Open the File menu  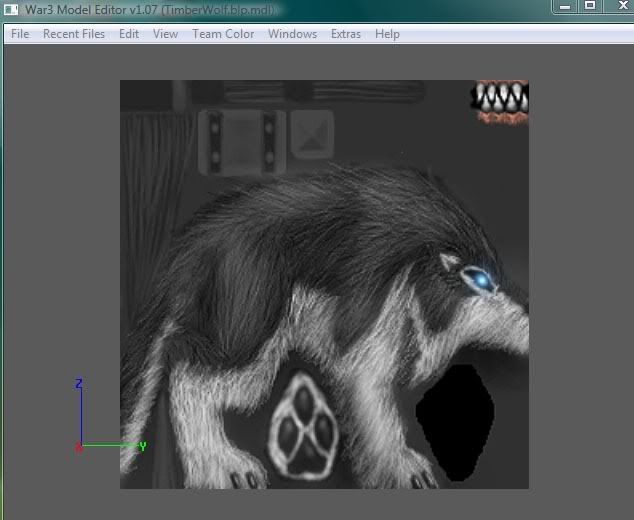20,34
